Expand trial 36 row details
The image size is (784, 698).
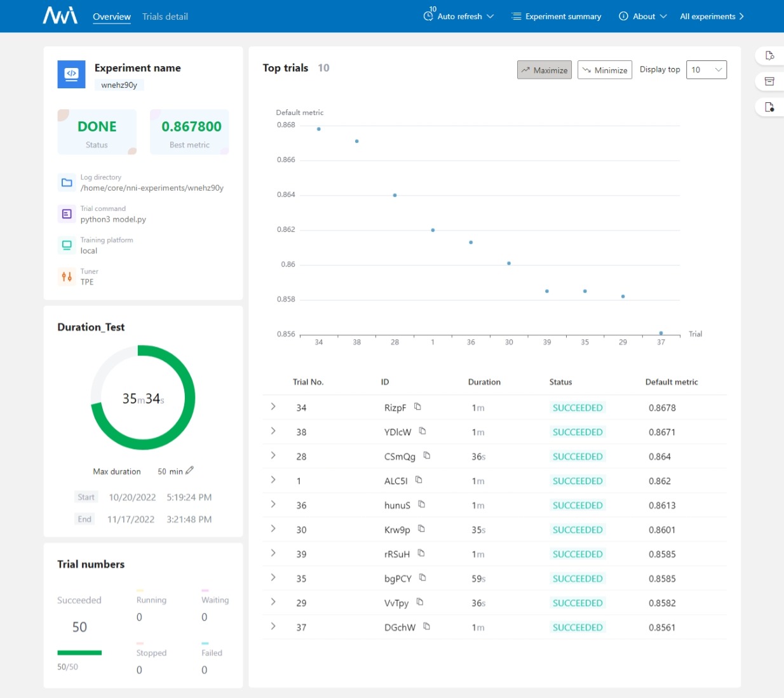(273, 504)
